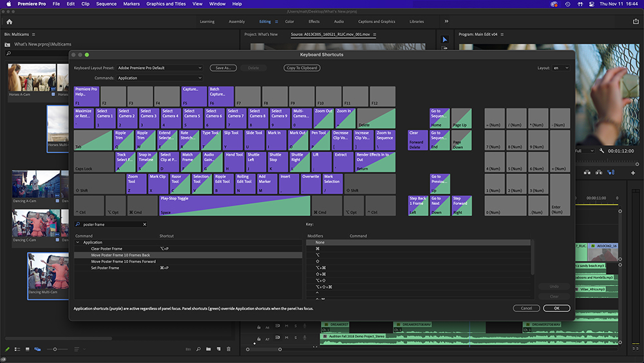
Task: Open the Graphics and Titles menu
Action: coord(166,4)
